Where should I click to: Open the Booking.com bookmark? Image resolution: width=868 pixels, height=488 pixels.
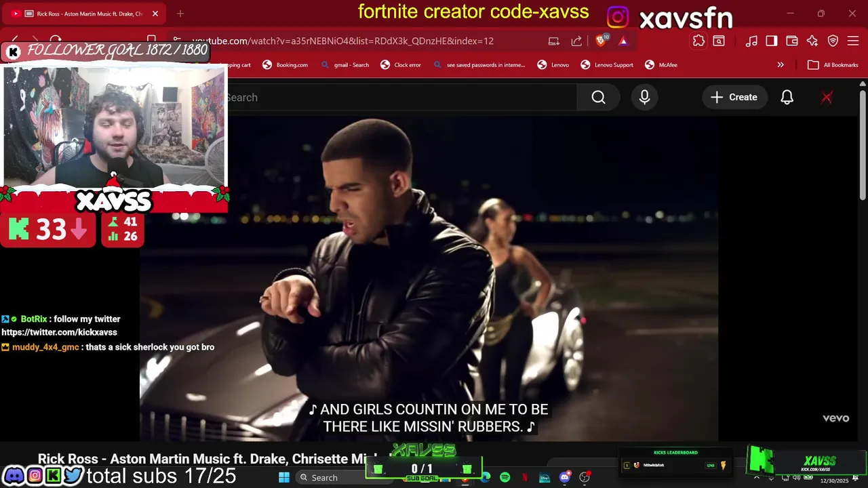coord(285,65)
